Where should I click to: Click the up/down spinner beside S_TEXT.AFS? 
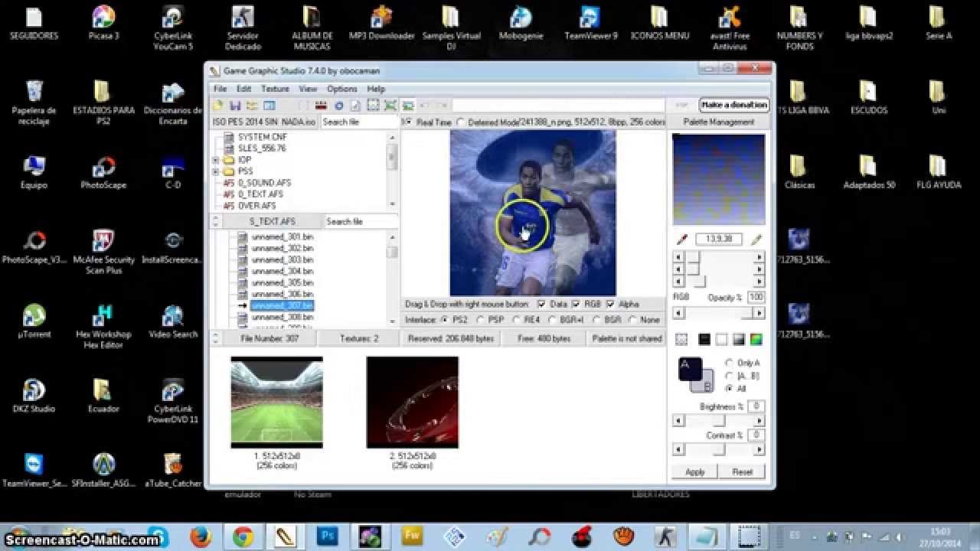216,221
